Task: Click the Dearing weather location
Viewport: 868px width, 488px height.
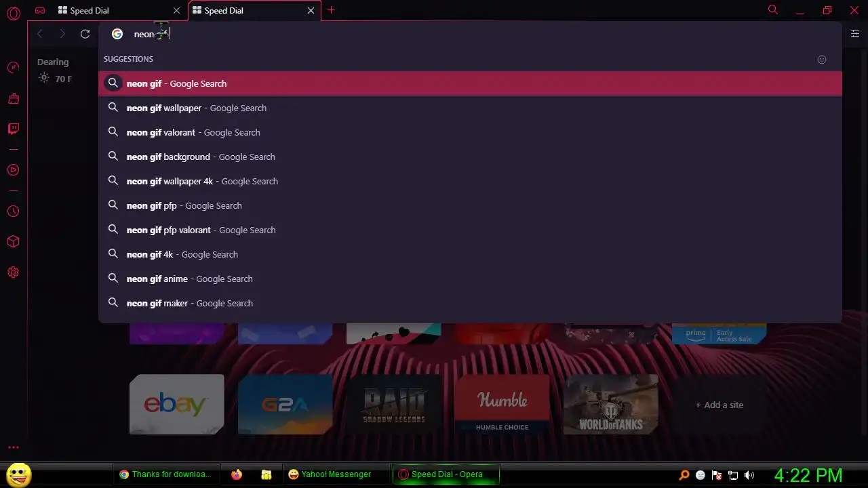Action: click(53, 62)
